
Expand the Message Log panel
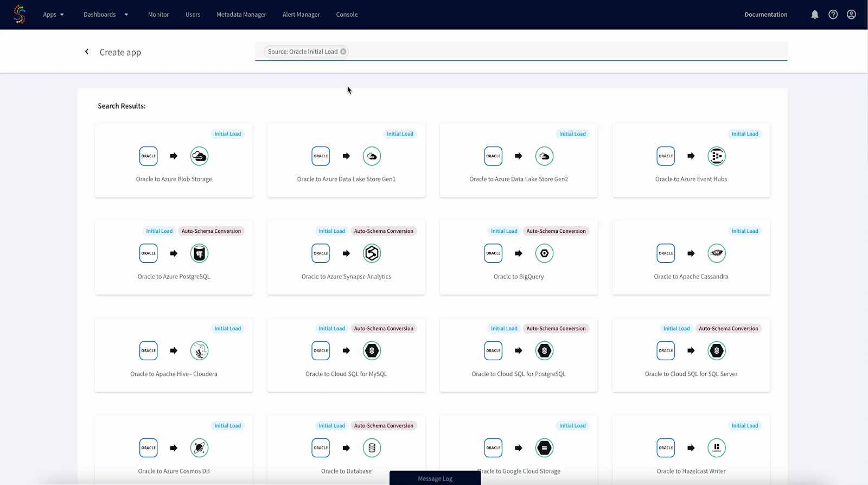(435, 478)
